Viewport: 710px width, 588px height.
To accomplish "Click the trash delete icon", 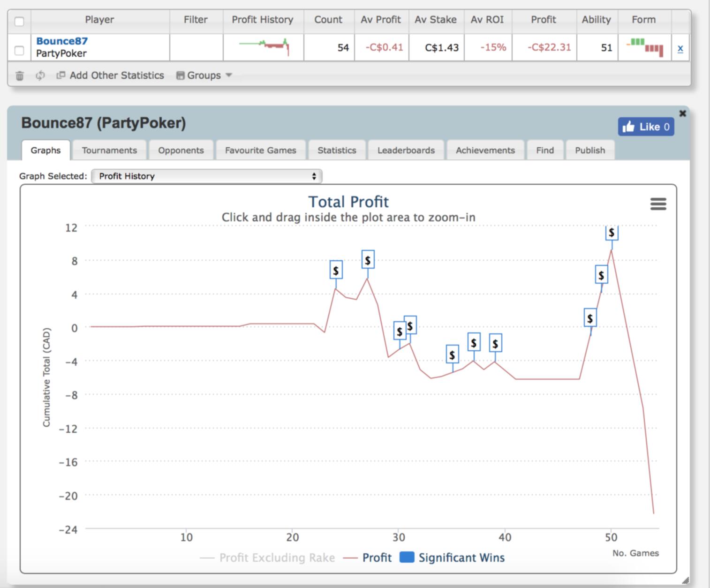I will tap(19, 75).
